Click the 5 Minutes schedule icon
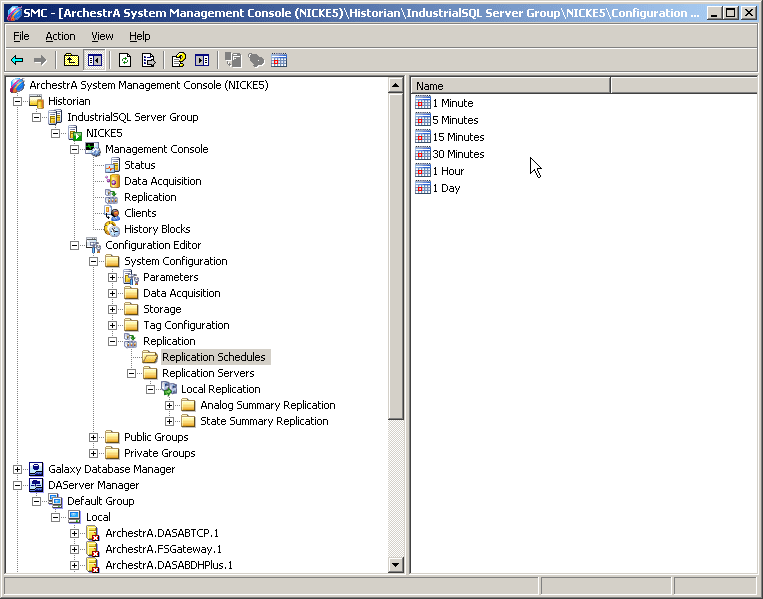This screenshot has height=599, width=763. click(x=422, y=120)
